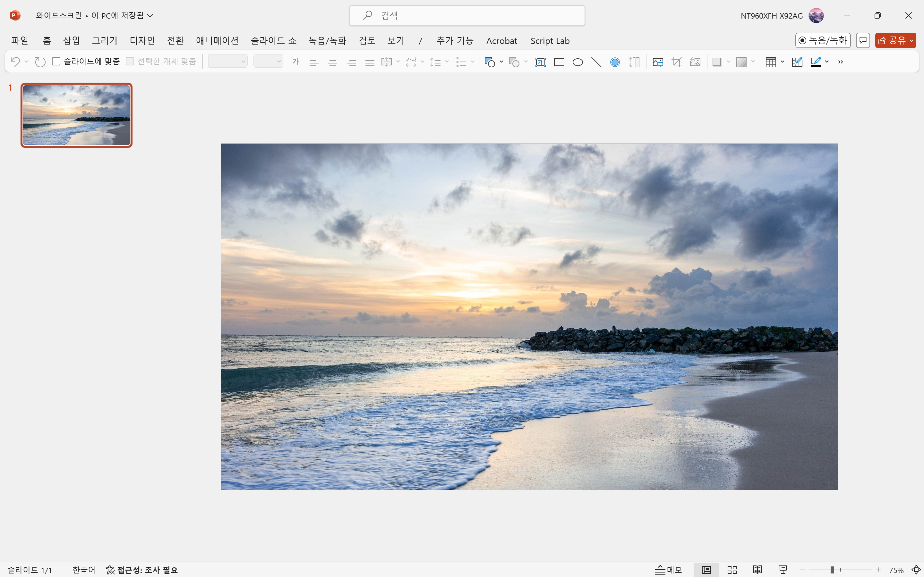Viewport: 924px width, 577px height.
Task: Select the oval shape tool
Action: [578, 62]
